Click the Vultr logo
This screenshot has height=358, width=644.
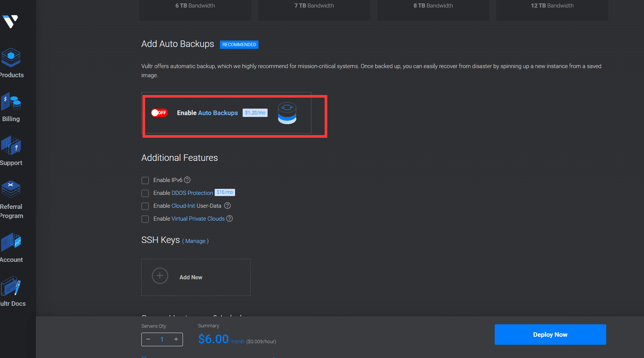coord(10,22)
